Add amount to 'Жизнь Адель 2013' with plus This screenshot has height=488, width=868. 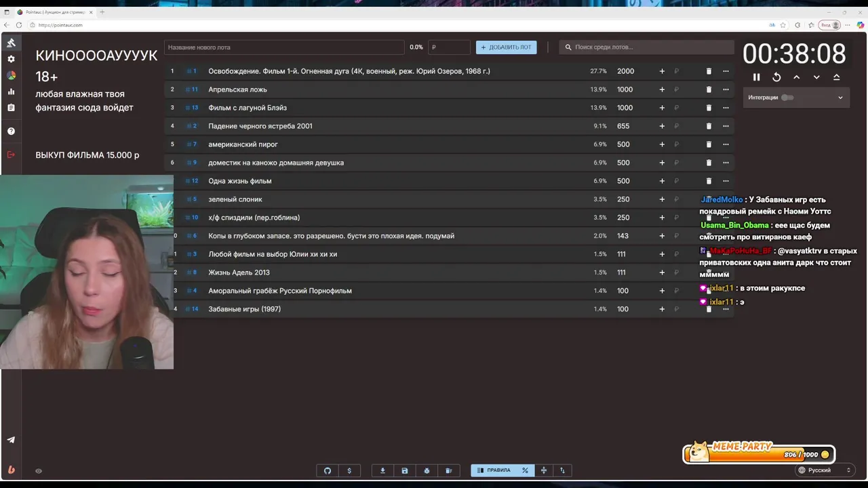click(x=662, y=272)
